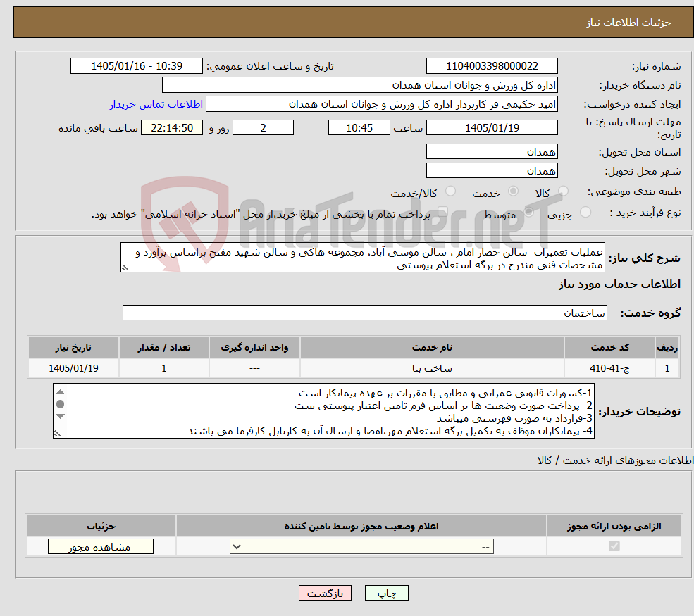The image size is (694, 616).
Task: Click the remaining days field showing 2
Action: coord(263,128)
